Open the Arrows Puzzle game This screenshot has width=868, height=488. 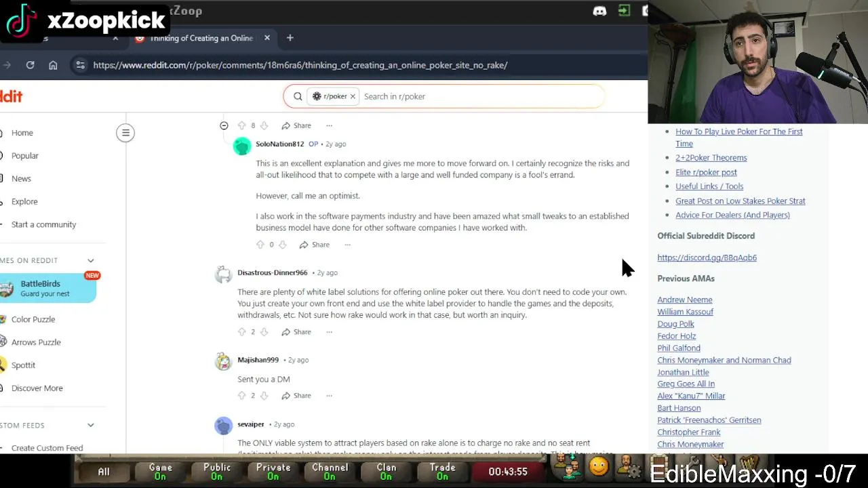[x=36, y=342]
